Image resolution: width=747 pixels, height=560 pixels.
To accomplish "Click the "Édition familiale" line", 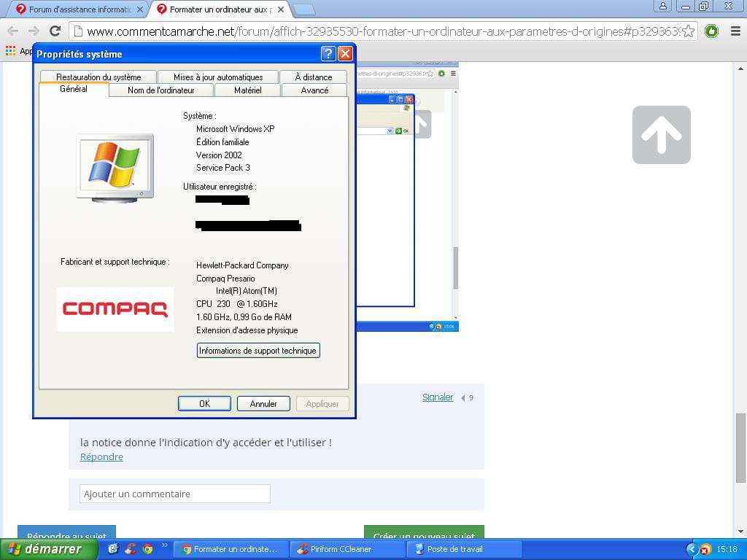I will [x=222, y=142].
